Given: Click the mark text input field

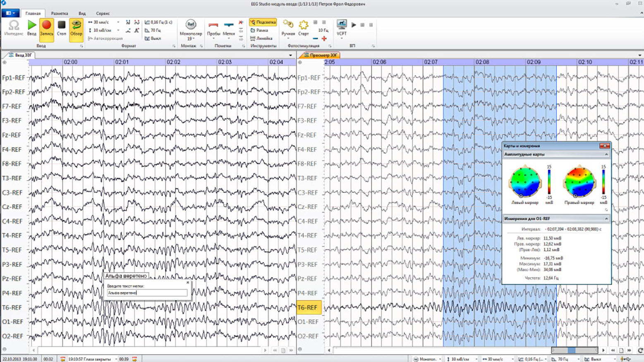Looking at the screenshot, I should pyautogui.click(x=147, y=293).
